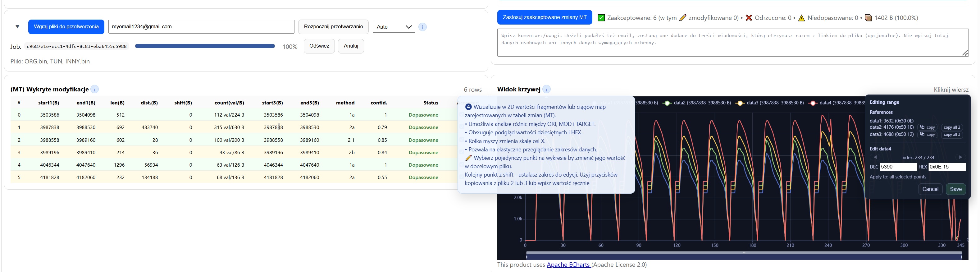Select table row 2 with method 2 1
Image resolution: width=980 pixels, height=272 pixels.
(x=228, y=140)
